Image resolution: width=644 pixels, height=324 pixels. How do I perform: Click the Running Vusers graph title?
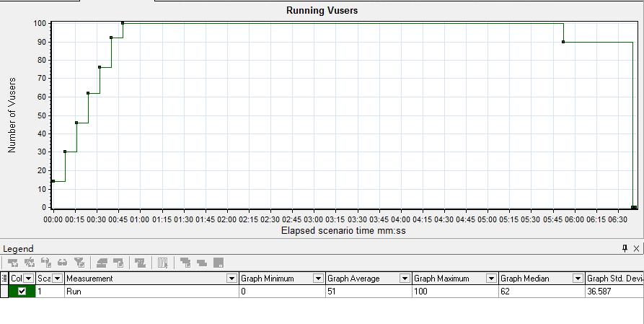(x=322, y=10)
